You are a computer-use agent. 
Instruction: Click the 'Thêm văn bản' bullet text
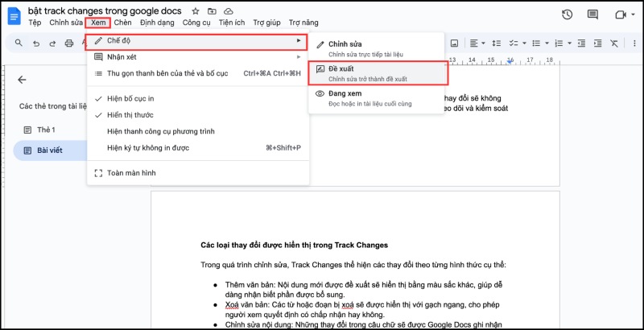[363, 290]
